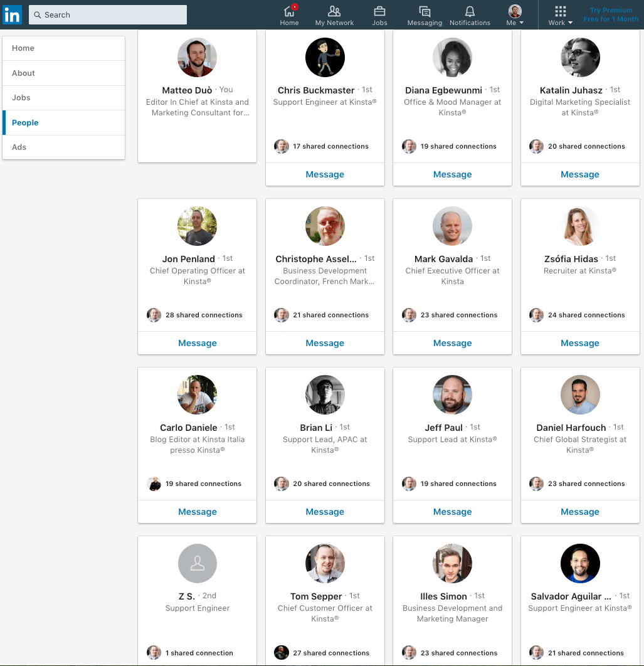Open the My Network icon
This screenshot has width=644, height=666.
(334, 11)
